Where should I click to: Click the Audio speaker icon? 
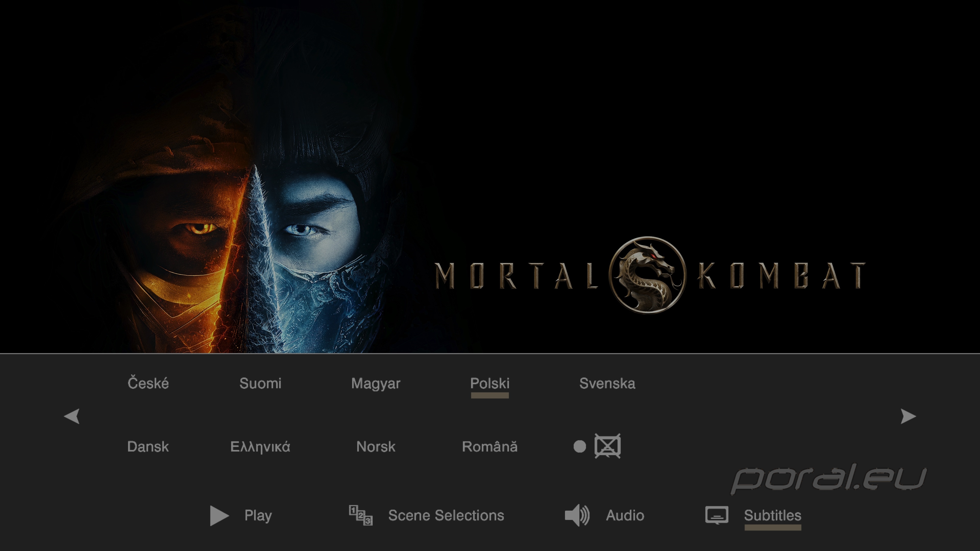coord(577,516)
